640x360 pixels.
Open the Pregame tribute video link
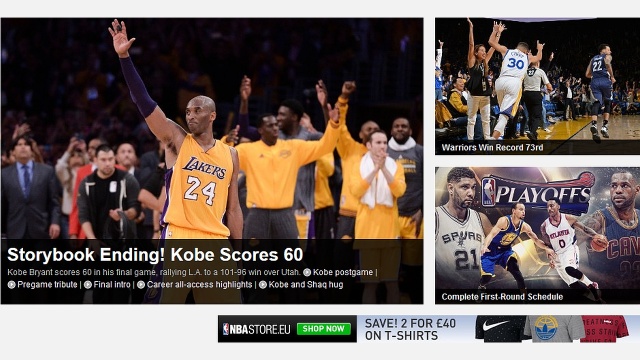click(x=47, y=284)
